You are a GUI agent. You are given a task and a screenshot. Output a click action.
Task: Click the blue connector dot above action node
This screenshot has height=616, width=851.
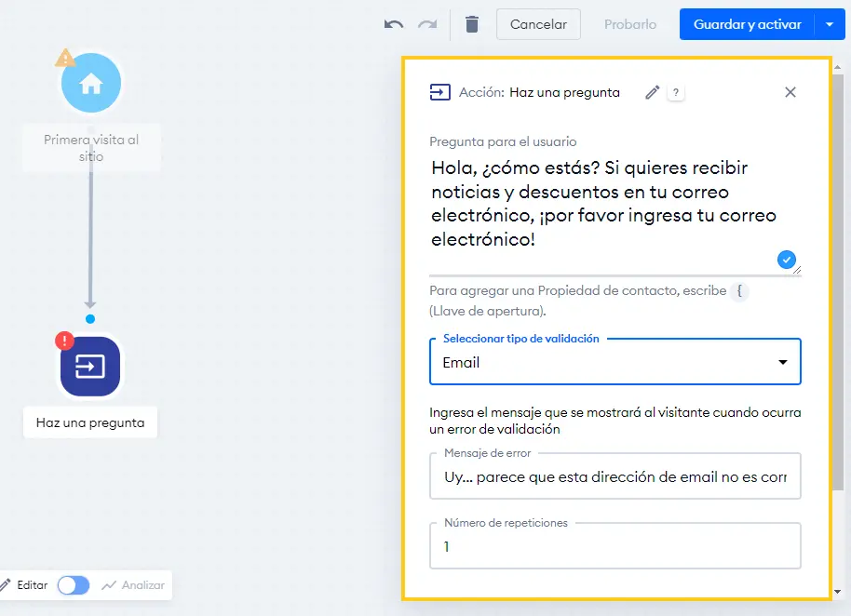(90, 319)
